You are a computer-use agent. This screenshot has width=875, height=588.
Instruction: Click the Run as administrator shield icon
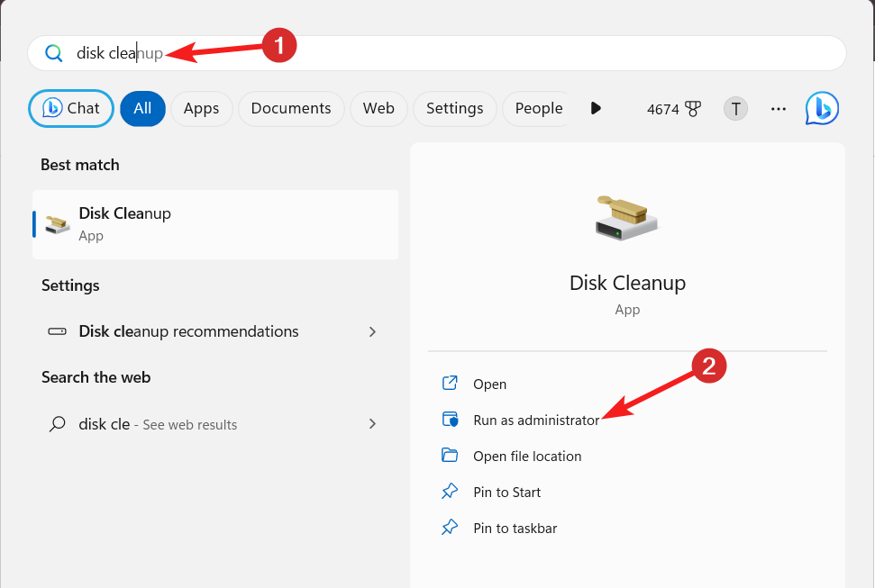pyautogui.click(x=450, y=419)
